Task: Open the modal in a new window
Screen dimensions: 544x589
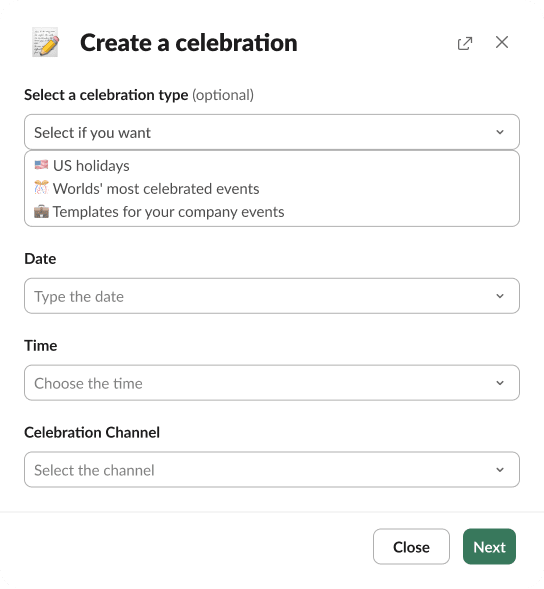Action: 465,43
